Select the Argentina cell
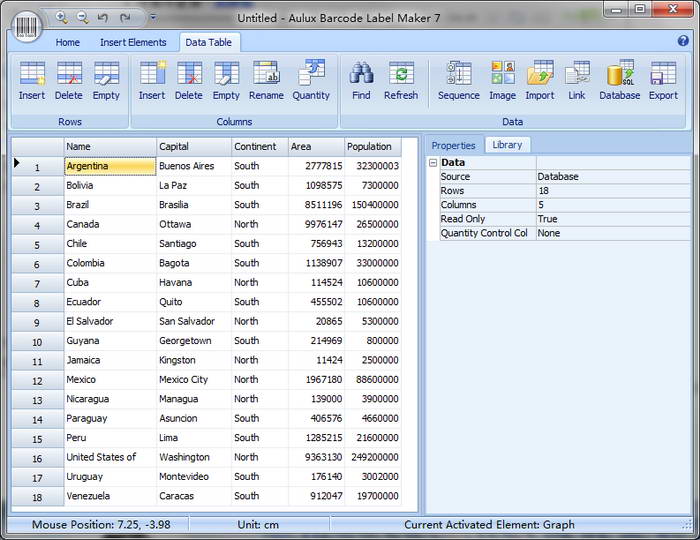 coord(110,166)
